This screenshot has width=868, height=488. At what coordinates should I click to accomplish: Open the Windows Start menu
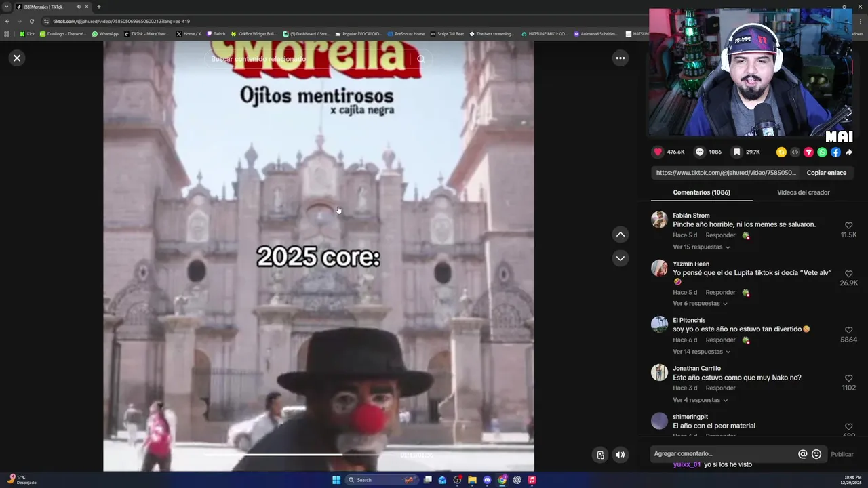(x=336, y=480)
